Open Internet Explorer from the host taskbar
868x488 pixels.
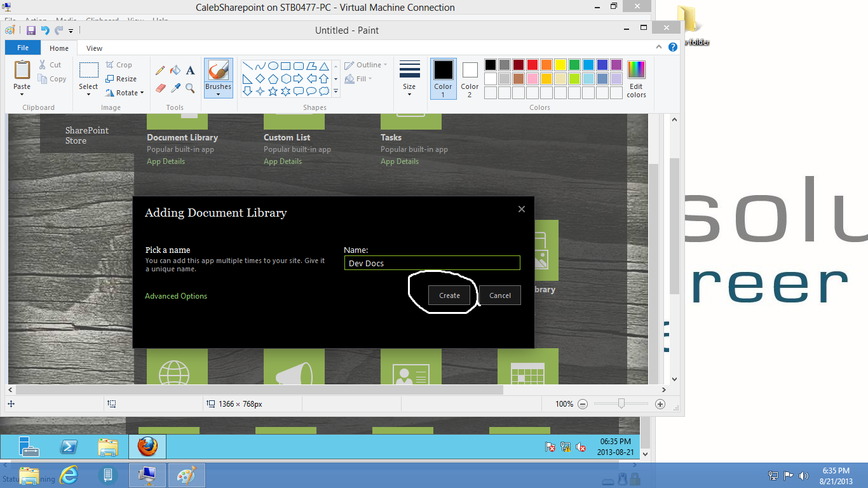coord(69,475)
